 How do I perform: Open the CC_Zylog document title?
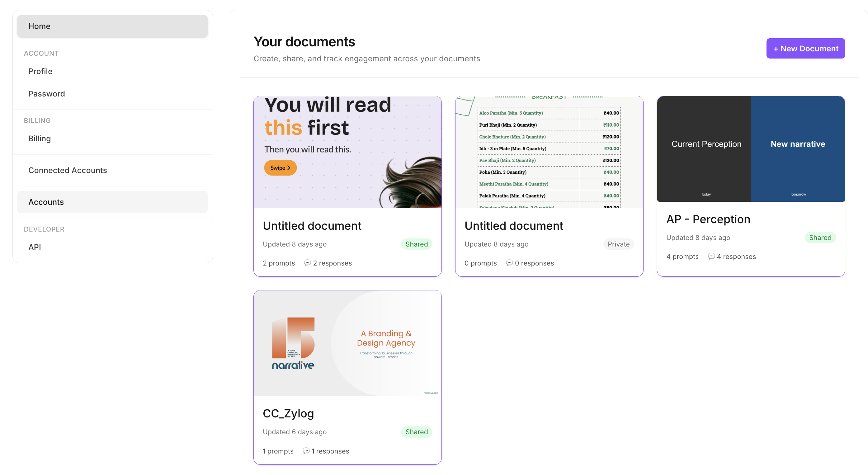(288, 413)
